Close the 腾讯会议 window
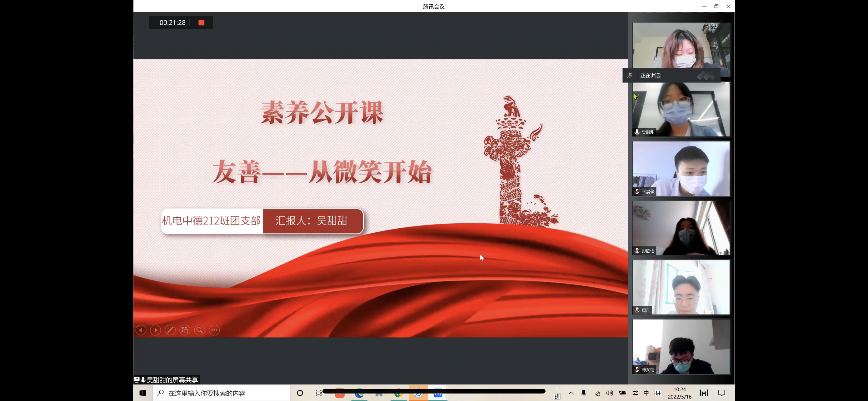This screenshot has height=401, width=868. pos(729,6)
